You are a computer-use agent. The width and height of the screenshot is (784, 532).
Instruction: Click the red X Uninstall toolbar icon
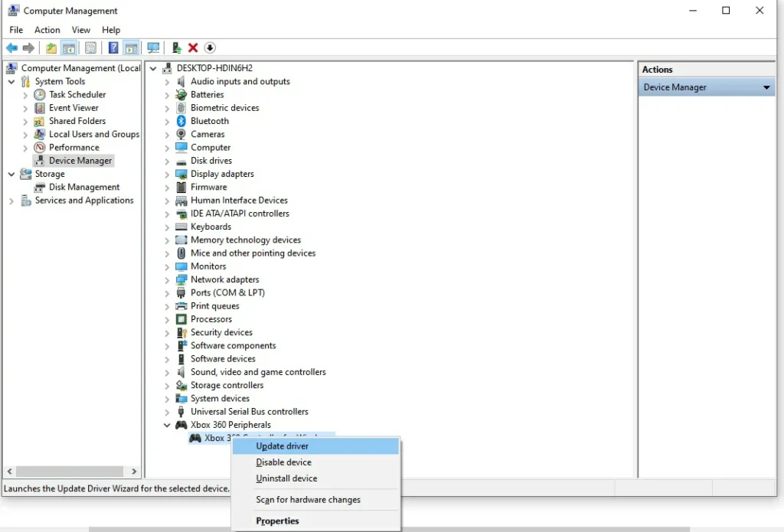[x=193, y=47]
